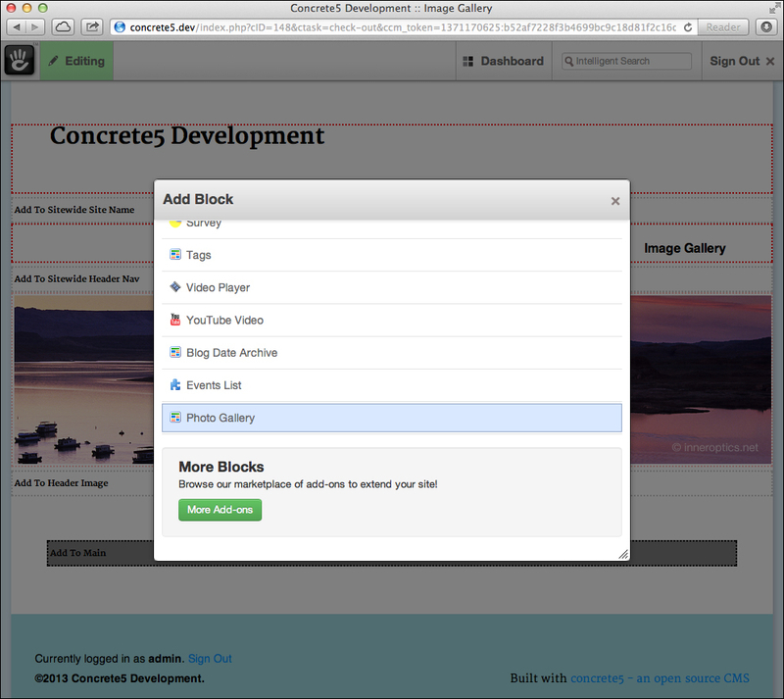Click the macOS fullscreen arrows icon
Viewport: 784px width, 699px height.
(x=774, y=8)
